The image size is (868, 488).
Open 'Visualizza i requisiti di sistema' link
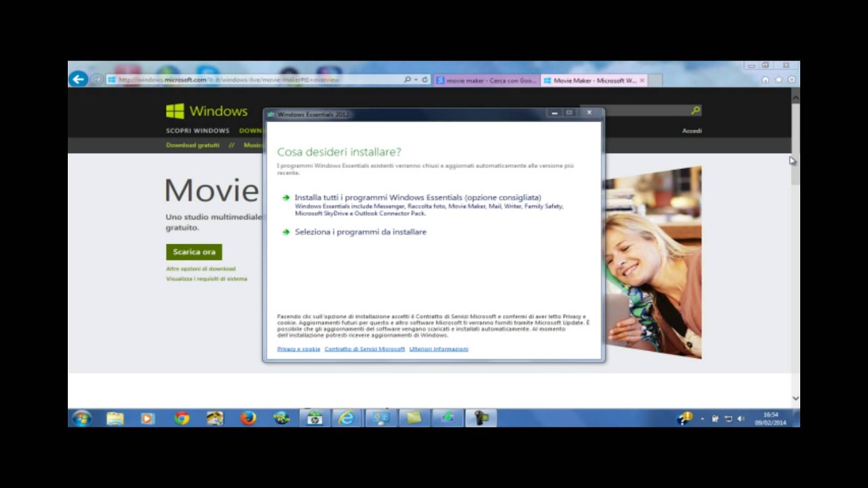206,279
